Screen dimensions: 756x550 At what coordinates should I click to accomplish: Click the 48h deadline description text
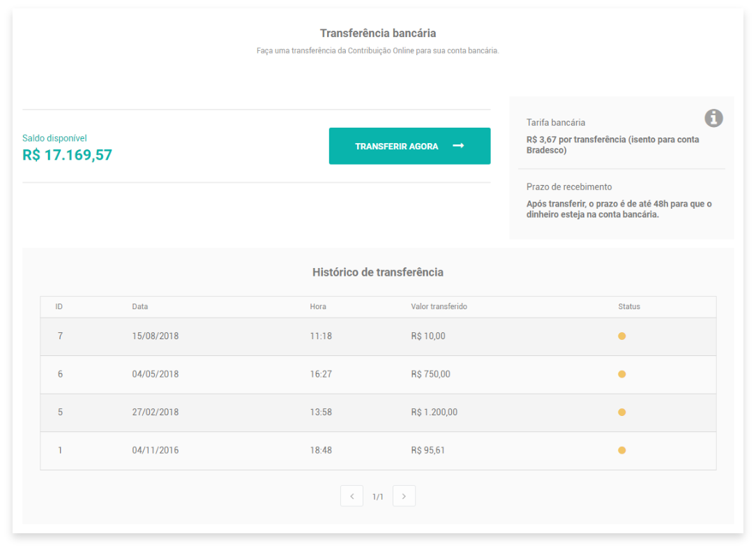pos(619,209)
